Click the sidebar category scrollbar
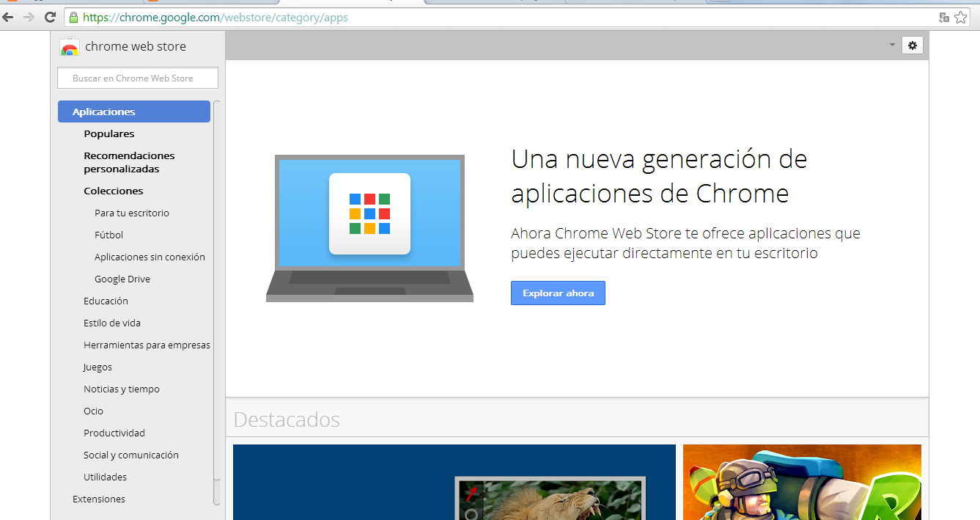The height and width of the screenshot is (520, 980). coord(216,302)
